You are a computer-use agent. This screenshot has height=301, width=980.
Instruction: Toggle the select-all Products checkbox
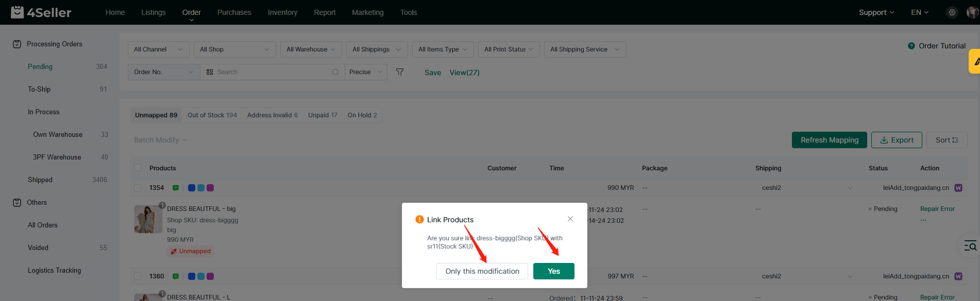pyautogui.click(x=138, y=168)
